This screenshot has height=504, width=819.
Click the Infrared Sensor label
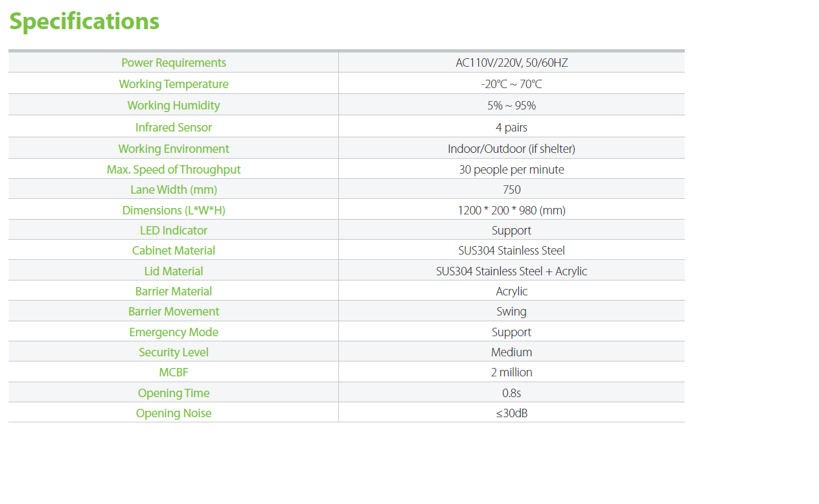(x=174, y=128)
